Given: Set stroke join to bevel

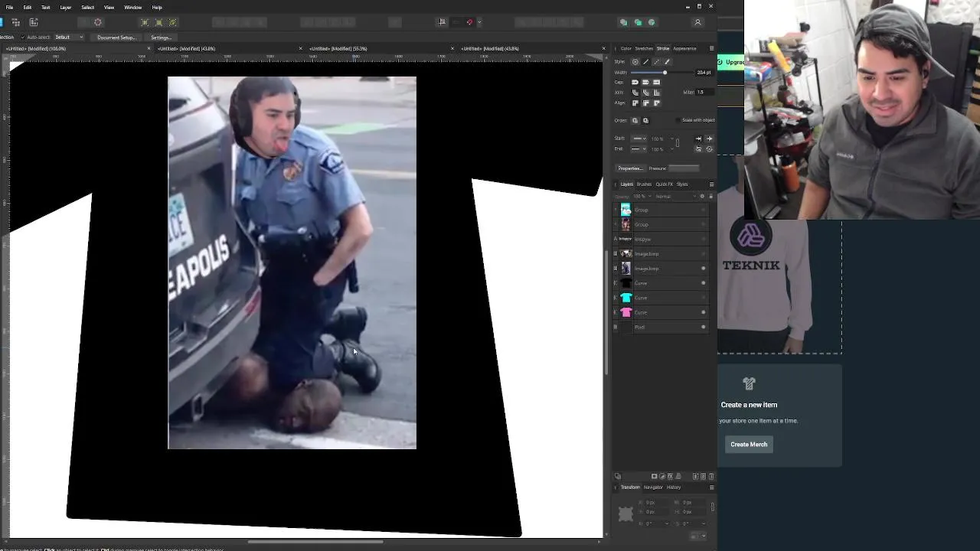Looking at the screenshot, I should tap(645, 93).
